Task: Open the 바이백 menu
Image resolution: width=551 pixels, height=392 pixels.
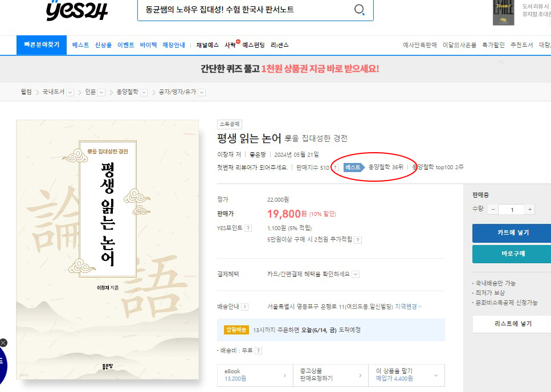Action: click(x=148, y=45)
